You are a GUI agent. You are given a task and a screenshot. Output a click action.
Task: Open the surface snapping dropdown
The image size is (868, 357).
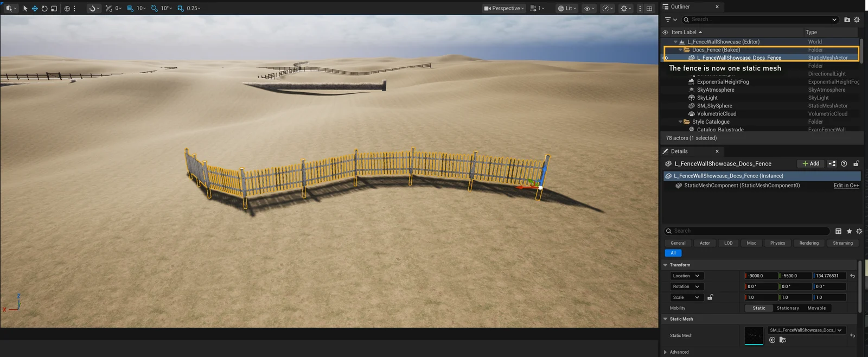pyautogui.click(x=94, y=8)
